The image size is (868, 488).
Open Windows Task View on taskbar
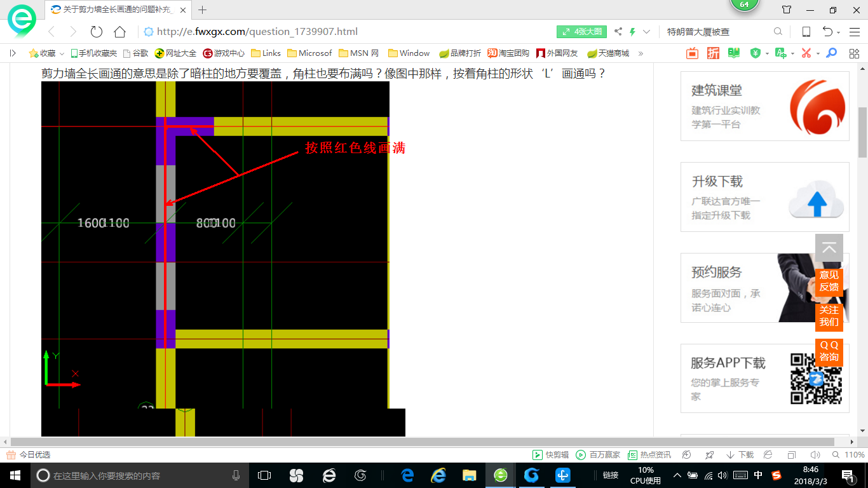[264, 475]
